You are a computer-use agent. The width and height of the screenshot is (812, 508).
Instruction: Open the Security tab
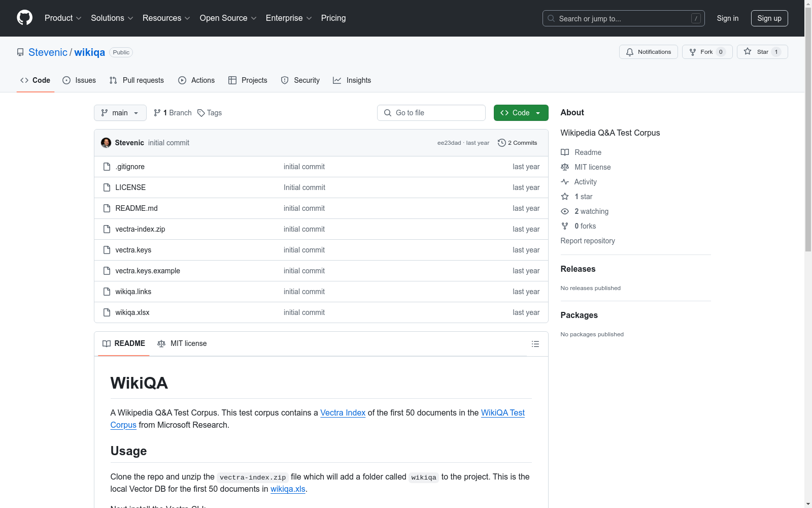click(300, 80)
